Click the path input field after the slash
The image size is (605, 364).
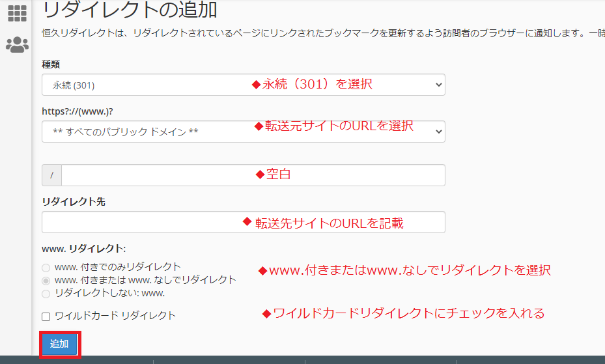pyautogui.click(x=253, y=175)
